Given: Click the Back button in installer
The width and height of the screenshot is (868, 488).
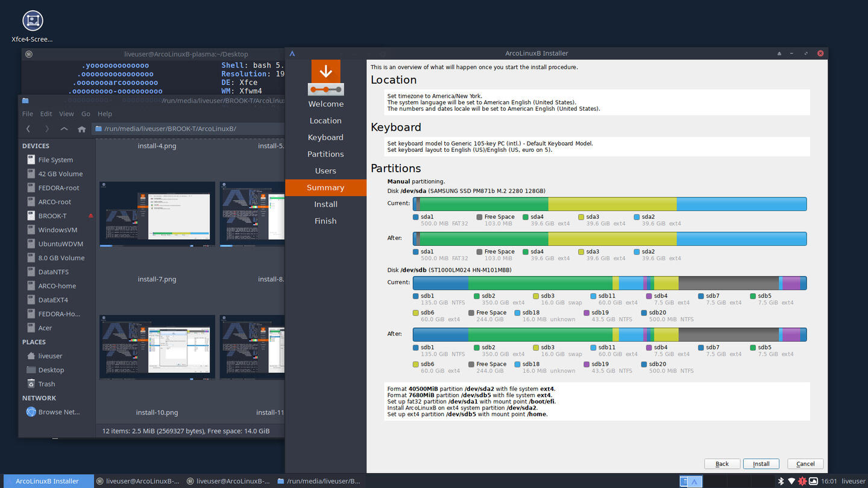Looking at the screenshot, I should click(x=722, y=464).
